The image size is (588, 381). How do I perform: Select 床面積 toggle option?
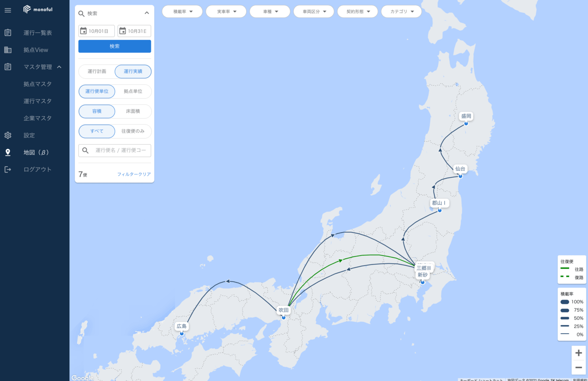pos(133,111)
